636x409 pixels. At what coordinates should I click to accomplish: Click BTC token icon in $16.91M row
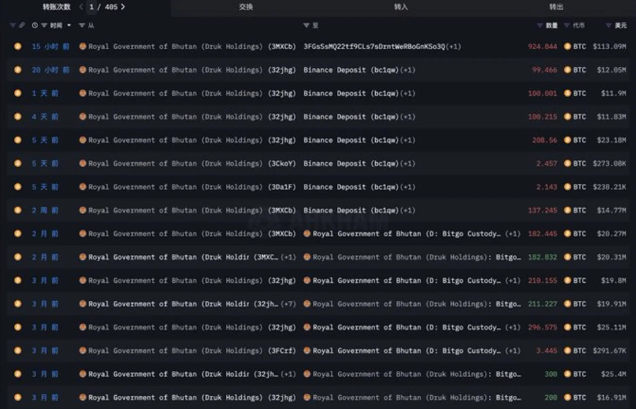tap(567, 397)
